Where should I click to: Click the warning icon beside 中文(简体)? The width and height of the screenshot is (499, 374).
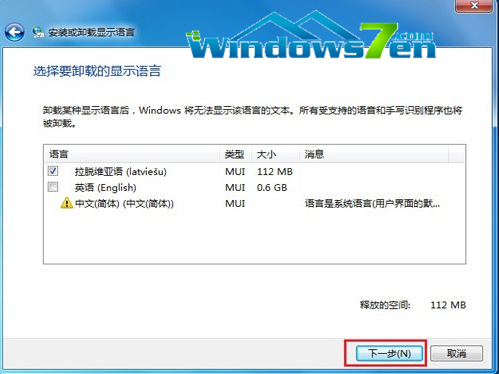(67, 203)
